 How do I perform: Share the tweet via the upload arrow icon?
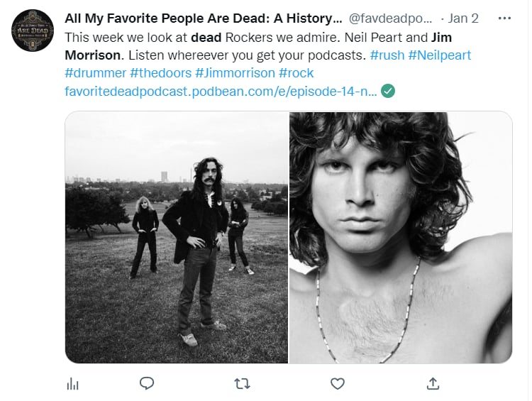(433, 383)
